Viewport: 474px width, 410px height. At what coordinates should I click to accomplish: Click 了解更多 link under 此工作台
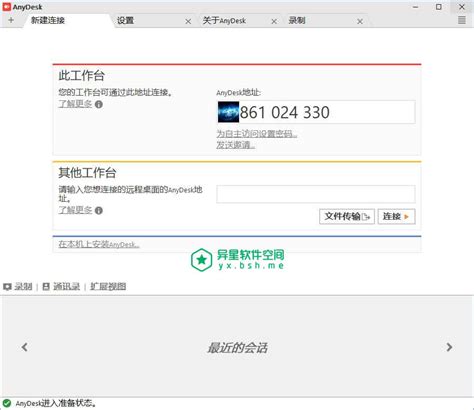click(x=75, y=104)
